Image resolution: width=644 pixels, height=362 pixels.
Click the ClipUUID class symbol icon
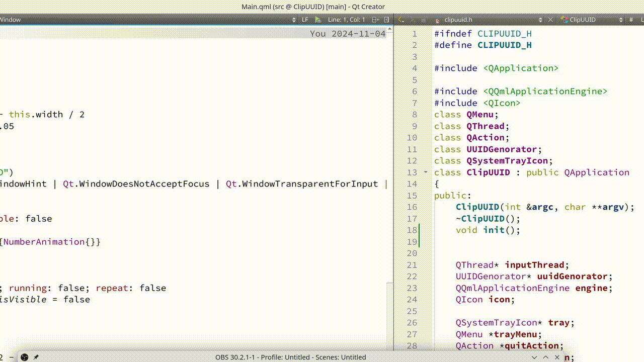[565, 20]
